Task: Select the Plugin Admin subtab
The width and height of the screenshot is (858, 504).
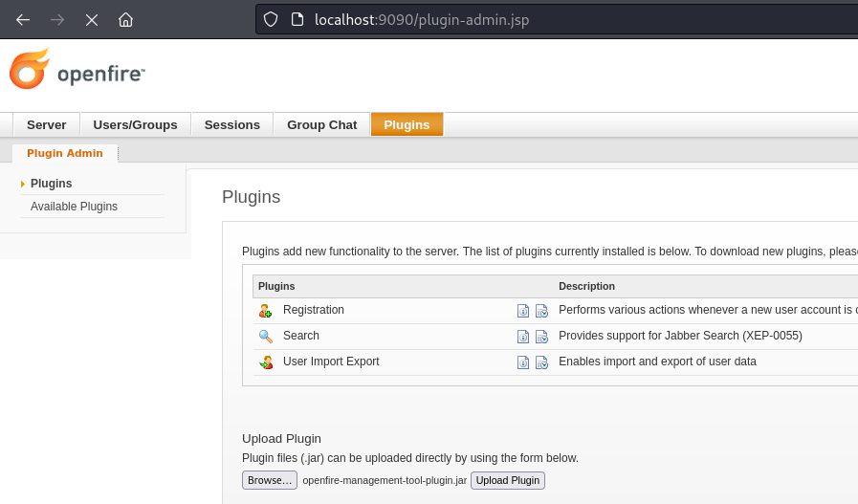Action: point(65,153)
